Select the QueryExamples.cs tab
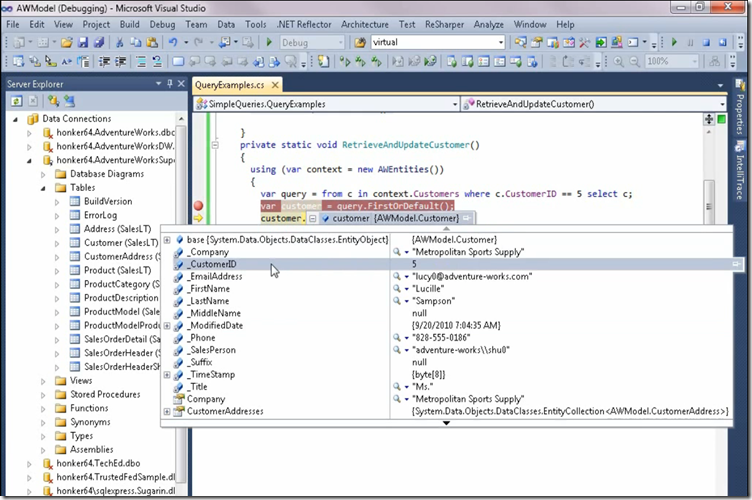The height and width of the screenshot is (500, 752). pos(229,85)
